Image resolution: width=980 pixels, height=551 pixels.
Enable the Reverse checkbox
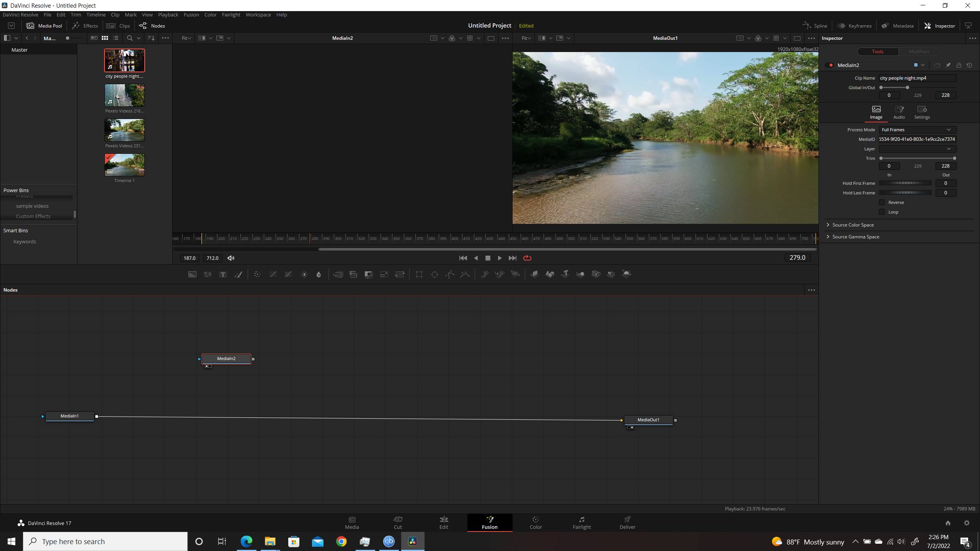882,202
